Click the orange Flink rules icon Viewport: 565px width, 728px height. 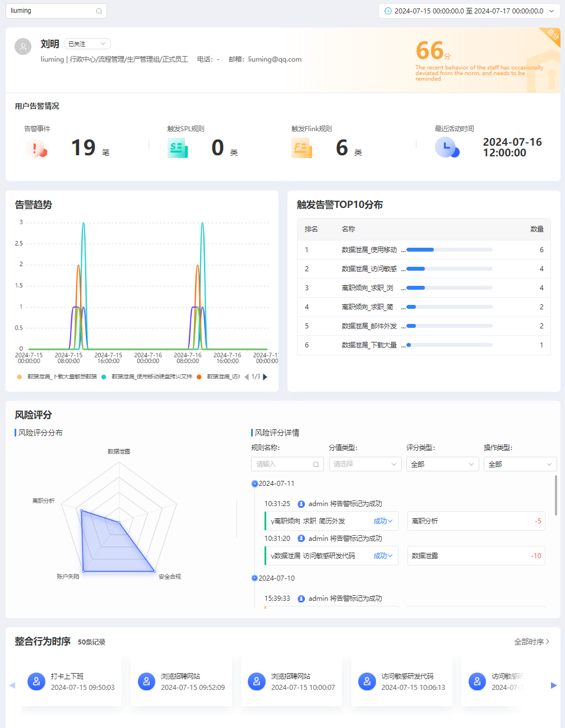(302, 148)
